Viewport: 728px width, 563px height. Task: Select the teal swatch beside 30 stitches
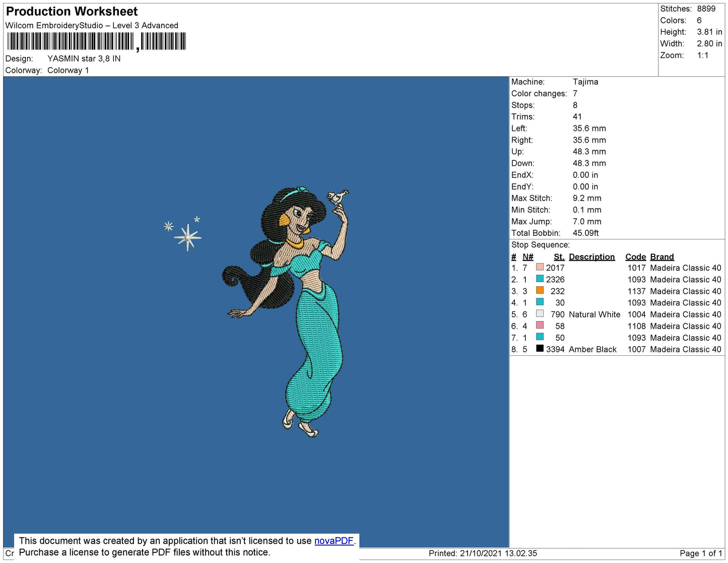click(540, 302)
